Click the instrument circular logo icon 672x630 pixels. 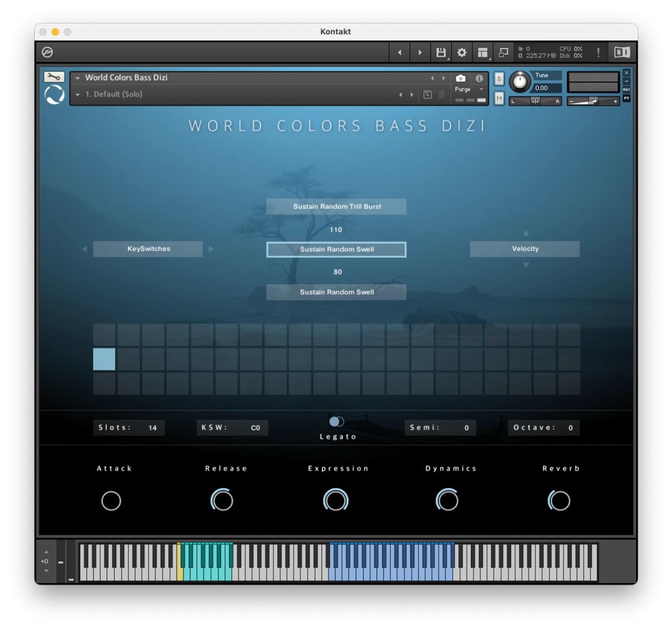pyautogui.click(x=54, y=95)
